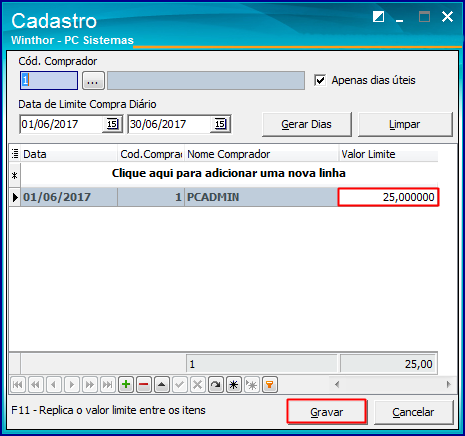Click the row to add a new line
Image resolution: width=465 pixels, height=436 pixels.
click(x=229, y=173)
